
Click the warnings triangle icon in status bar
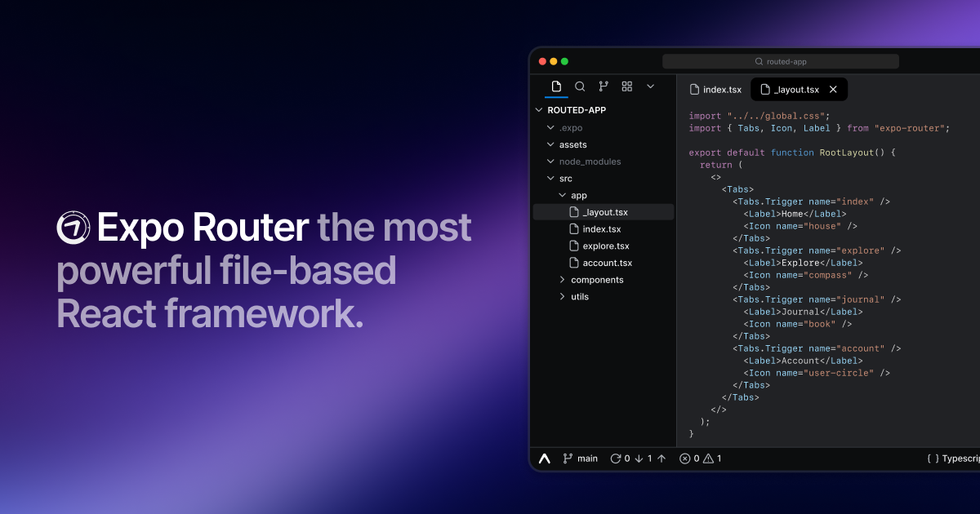click(x=708, y=459)
